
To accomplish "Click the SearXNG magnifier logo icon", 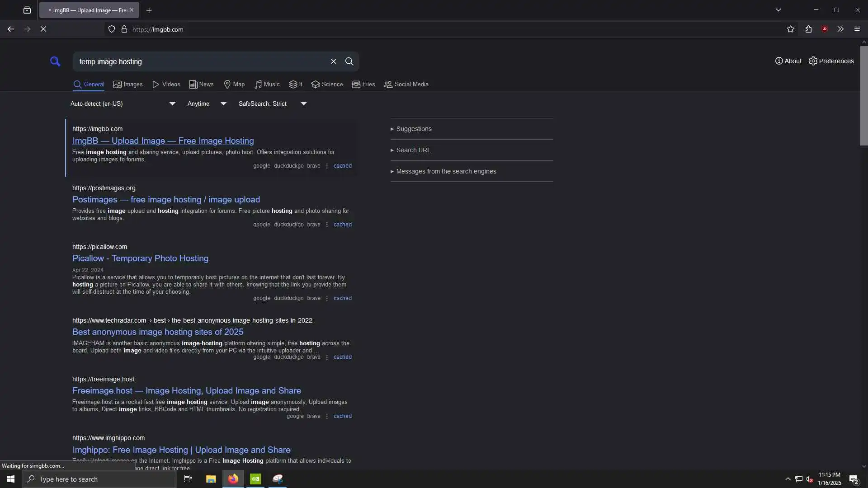I will click(55, 61).
